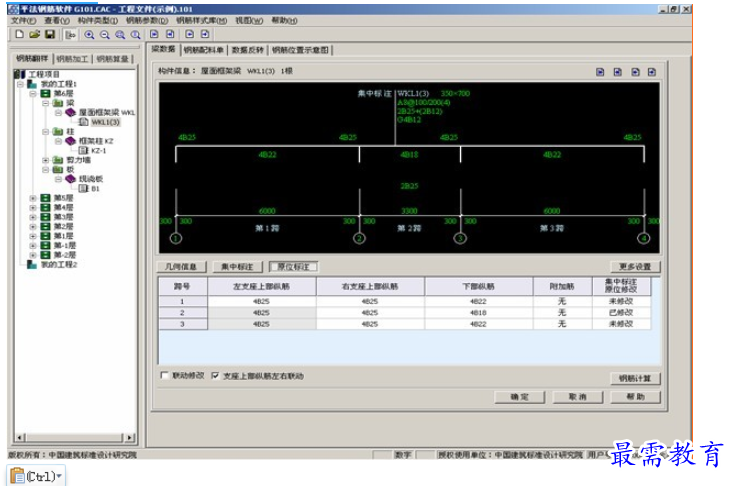
Task: Click 下部纵筋 cell 4B18 in row 2
Action: [x=479, y=313]
